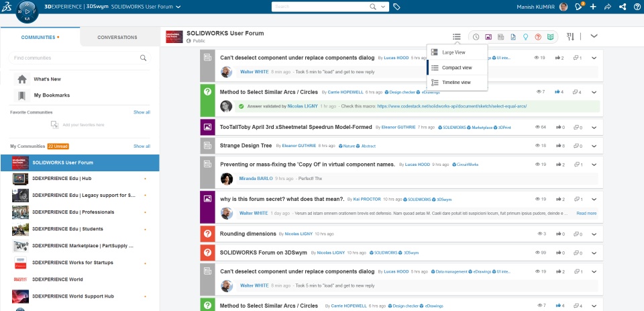The width and height of the screenshot is (644, 311).
Task: Click the tag icon beside search
Action: 396,7
